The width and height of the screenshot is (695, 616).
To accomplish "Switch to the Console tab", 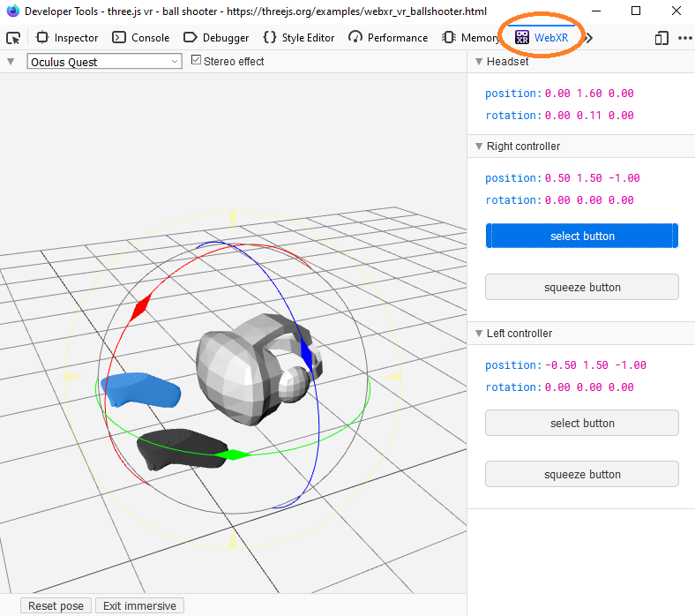I will point(141,38).
